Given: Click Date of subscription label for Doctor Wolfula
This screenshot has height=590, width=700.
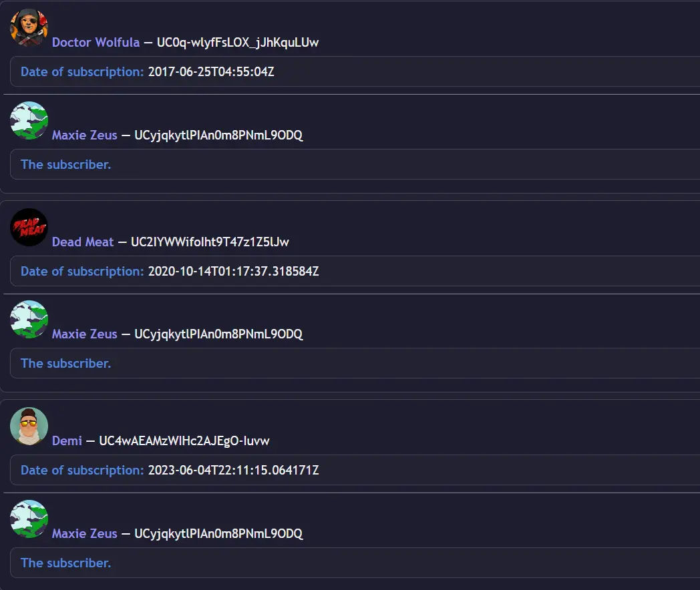Looking at the screenshot, I should (82, 72).
